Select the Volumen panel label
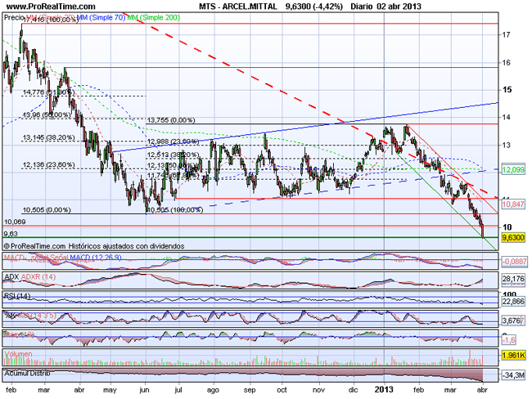Viewport: 532px width, 399px height. (20, 355)
